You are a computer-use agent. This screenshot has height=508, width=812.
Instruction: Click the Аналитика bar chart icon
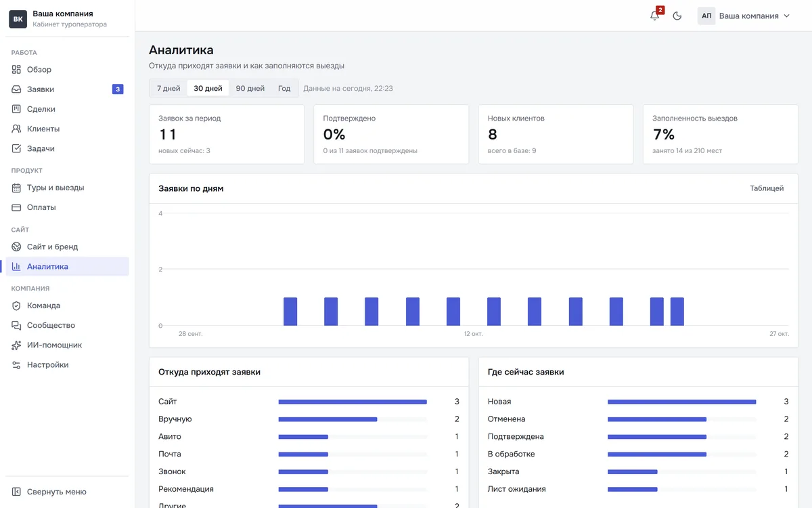16,266
